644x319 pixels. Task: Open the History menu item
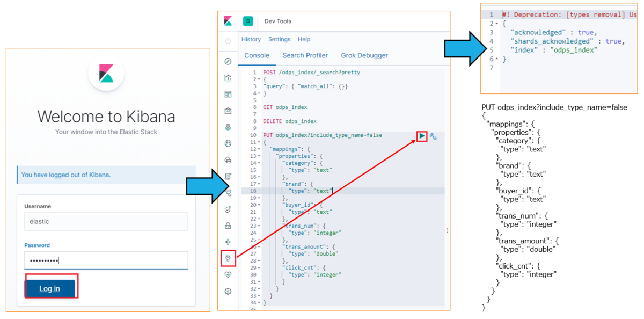pyautogui.click(x=251, y=39)
